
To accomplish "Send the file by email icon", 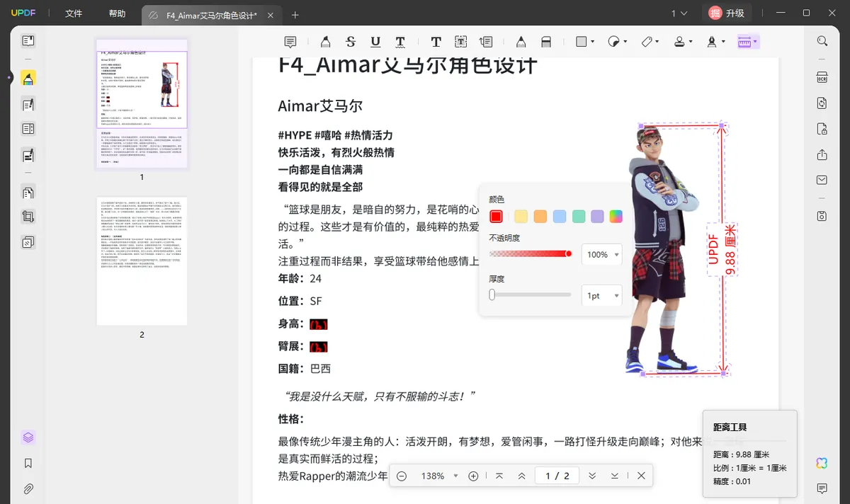I will (822, 180).
